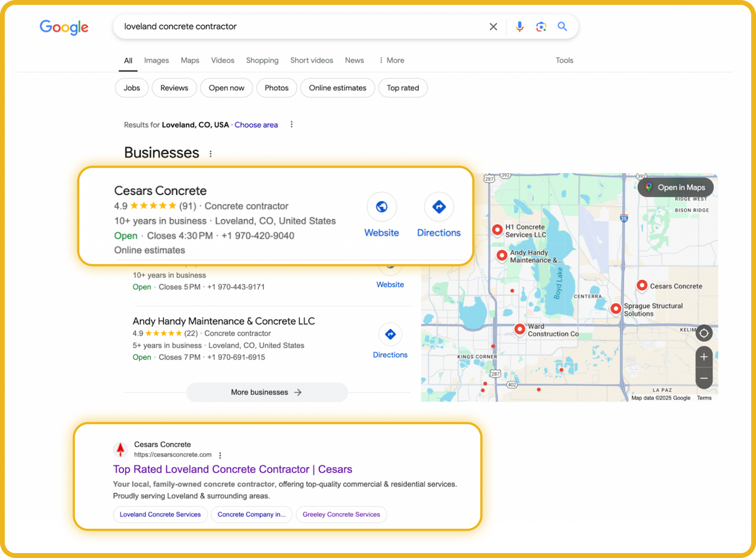Open the Concrete Company in... sitelink
Image resolution: width=756 pixels, height=558 pixels.
pos(252,514)
